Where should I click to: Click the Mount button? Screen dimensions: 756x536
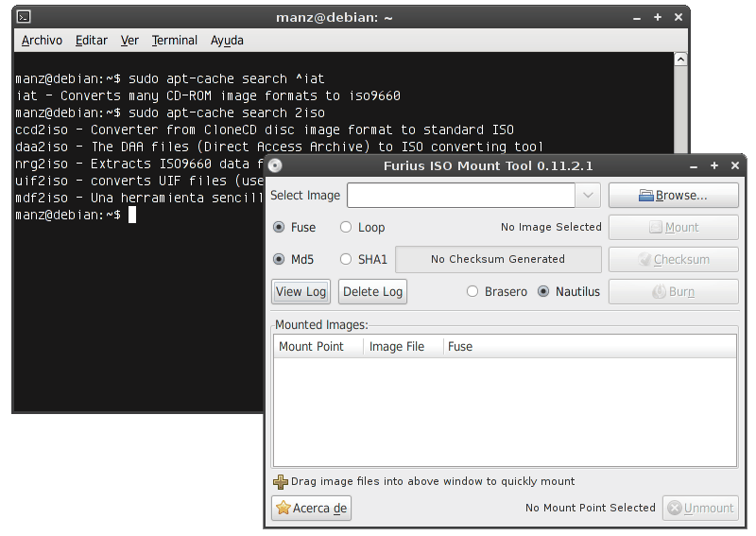tap(674, 227)
